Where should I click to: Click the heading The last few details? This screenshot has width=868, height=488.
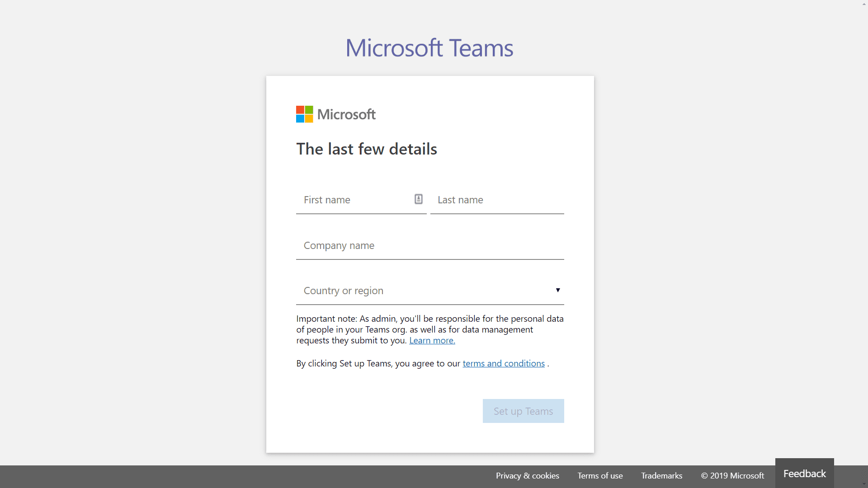coord(367,149)
